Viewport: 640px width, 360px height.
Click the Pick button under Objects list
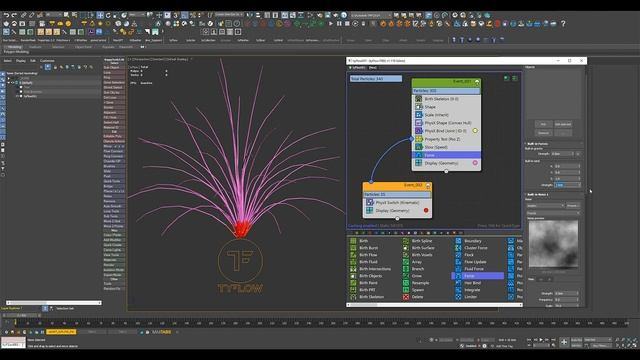tap(543, 124)
